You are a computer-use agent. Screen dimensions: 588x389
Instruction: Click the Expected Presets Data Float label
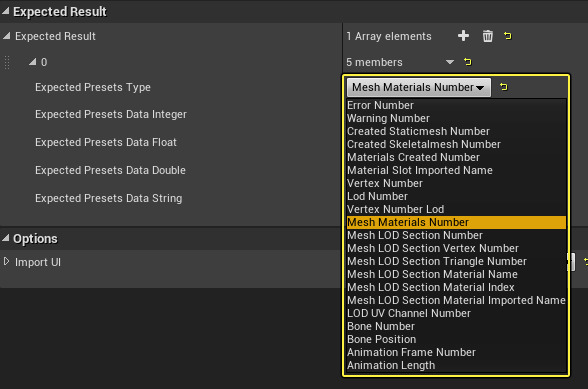106,143
